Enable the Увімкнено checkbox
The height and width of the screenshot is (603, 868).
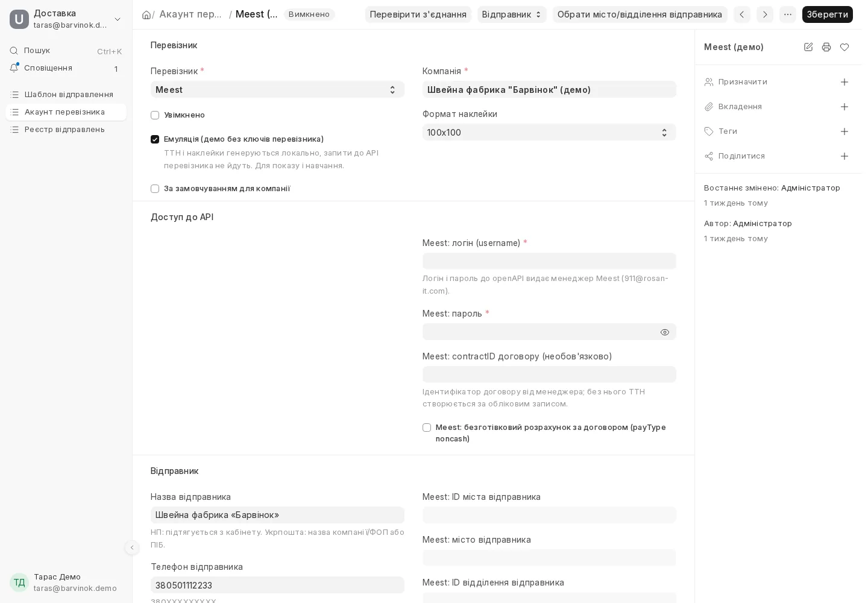click(155, 115)
